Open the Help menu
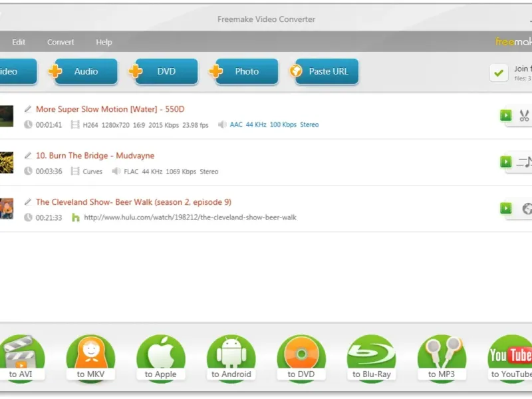 (104, 42)
